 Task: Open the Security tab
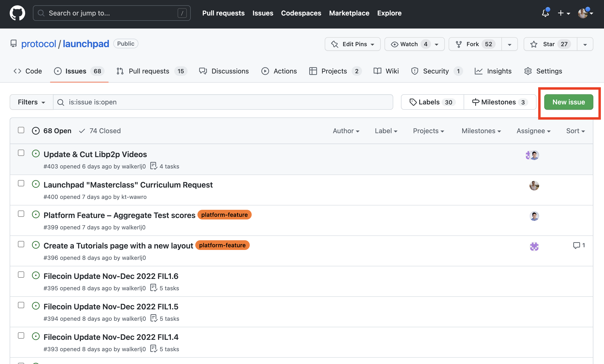[x=437, y=71]
